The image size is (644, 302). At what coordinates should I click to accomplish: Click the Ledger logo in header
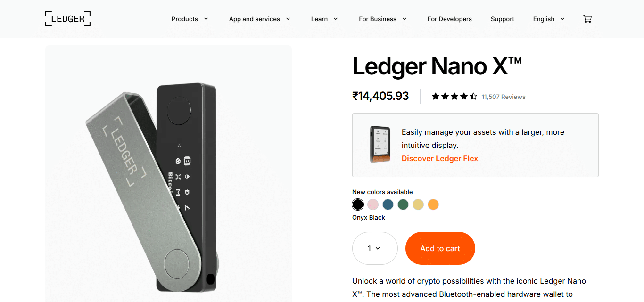tap(68, 19)
